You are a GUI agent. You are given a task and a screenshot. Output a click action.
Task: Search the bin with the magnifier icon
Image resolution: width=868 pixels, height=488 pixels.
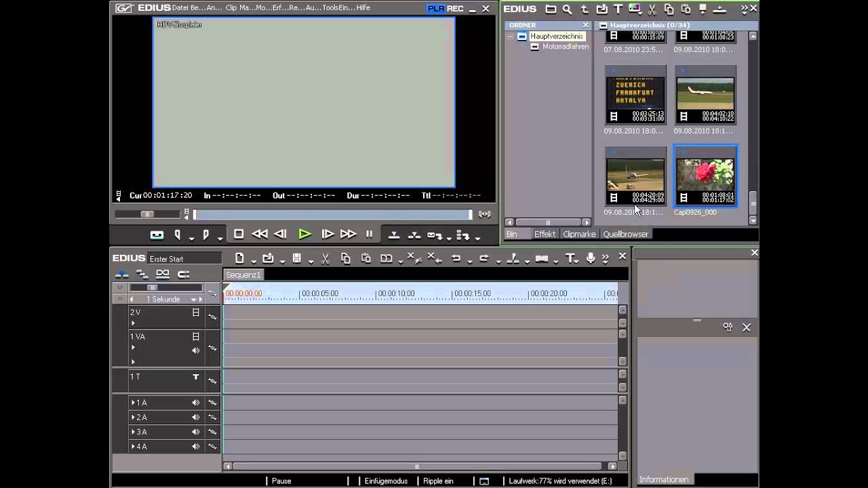click(x=568, y=9)
